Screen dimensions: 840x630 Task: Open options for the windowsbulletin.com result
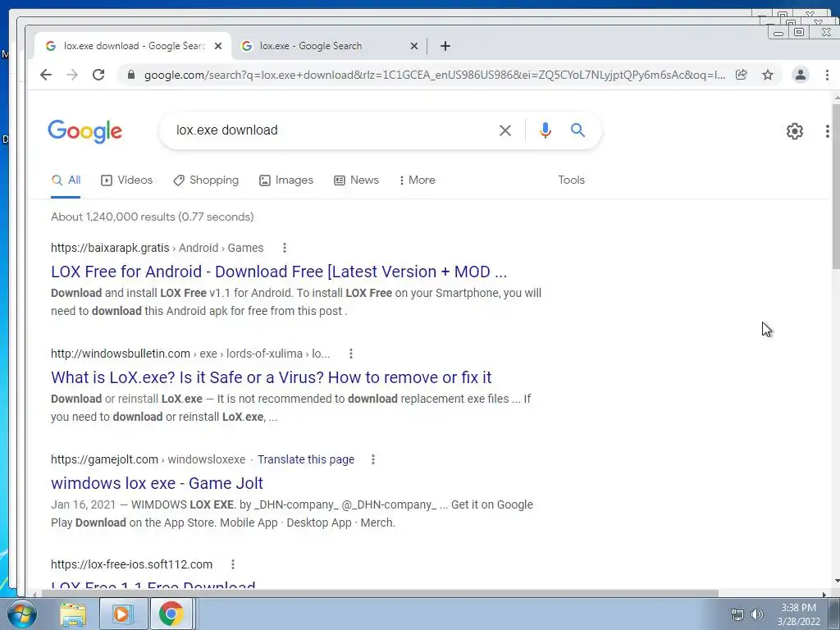351,354
